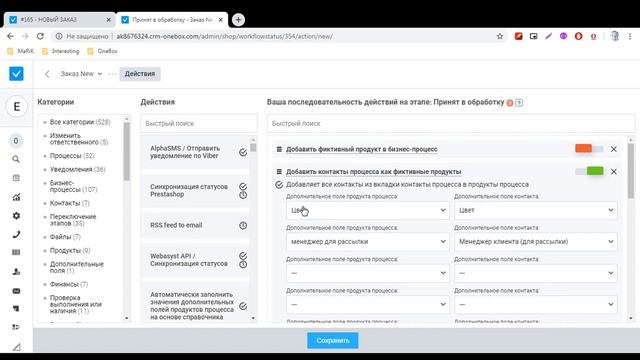Click the clock icon on RSS feed to email
640x360 pixels.
tap(243, 225)
